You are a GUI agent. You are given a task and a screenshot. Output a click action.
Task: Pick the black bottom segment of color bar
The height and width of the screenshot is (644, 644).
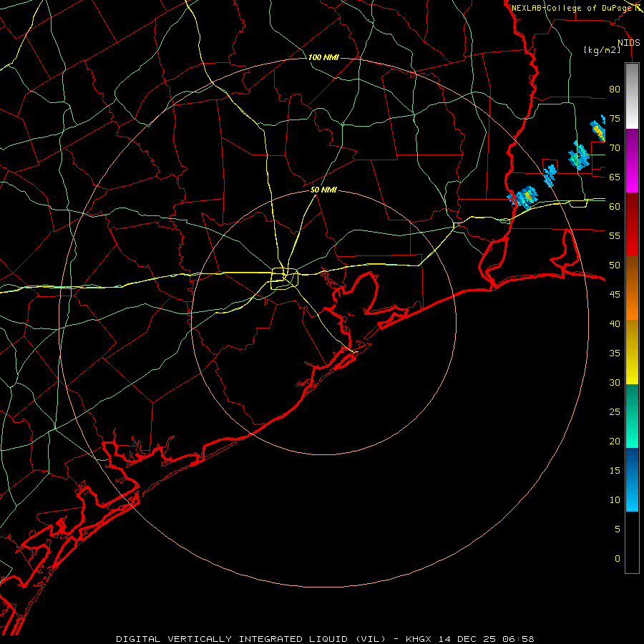[x=632, y=542]
